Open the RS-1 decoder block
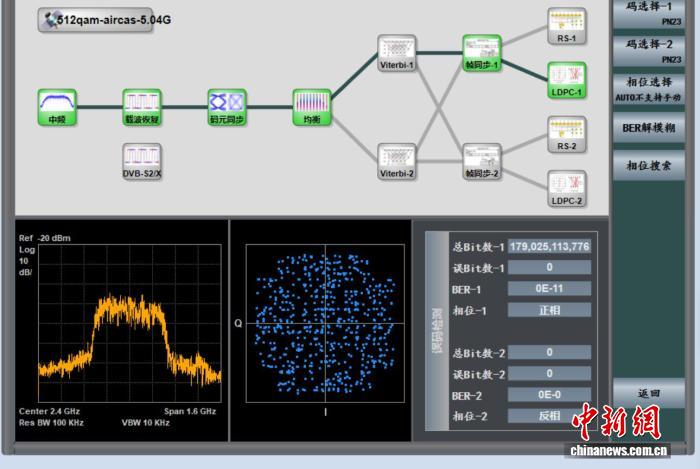The height and width of the screenshot is (469, 700). click(566, 20)
